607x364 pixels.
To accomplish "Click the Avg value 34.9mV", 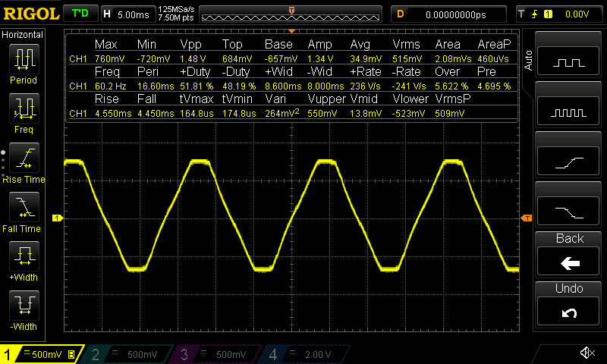I will click(x=366, y=59).
